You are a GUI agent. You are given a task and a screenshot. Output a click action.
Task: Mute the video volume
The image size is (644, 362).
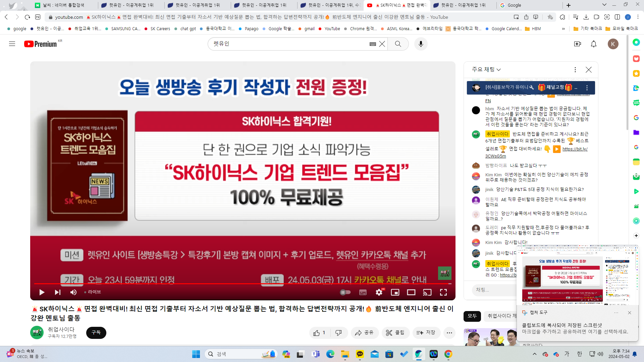(x=73, y=292)
